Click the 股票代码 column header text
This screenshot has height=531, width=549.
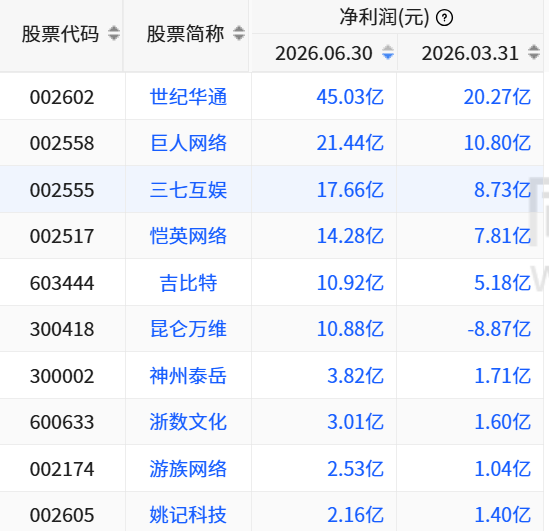[61, 34]
